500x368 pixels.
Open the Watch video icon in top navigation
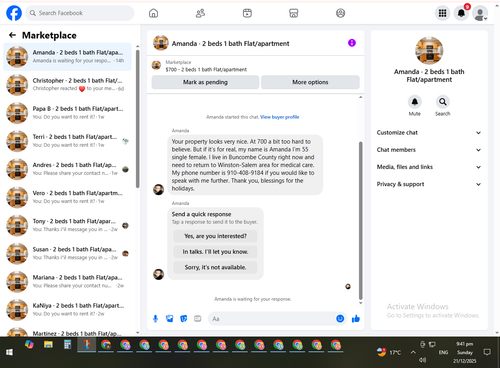coord(247,13)
